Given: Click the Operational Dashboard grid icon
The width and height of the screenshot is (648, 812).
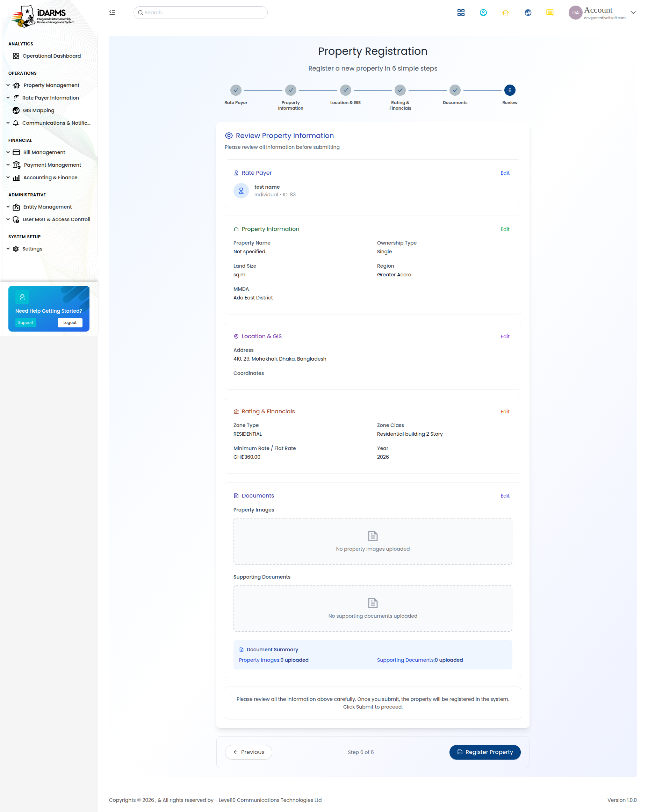Looking at the screenshot, I should point(16,56).
